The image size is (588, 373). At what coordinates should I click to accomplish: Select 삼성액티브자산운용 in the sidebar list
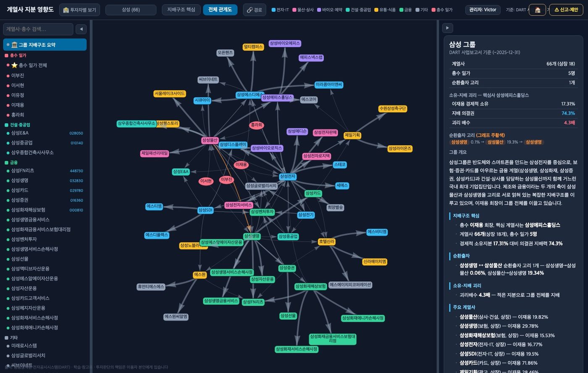45,269
